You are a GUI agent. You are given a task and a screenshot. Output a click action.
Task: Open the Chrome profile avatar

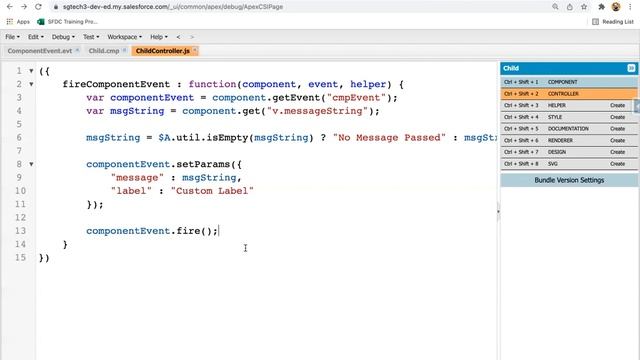pyautogui.click(x=616, y=7)
